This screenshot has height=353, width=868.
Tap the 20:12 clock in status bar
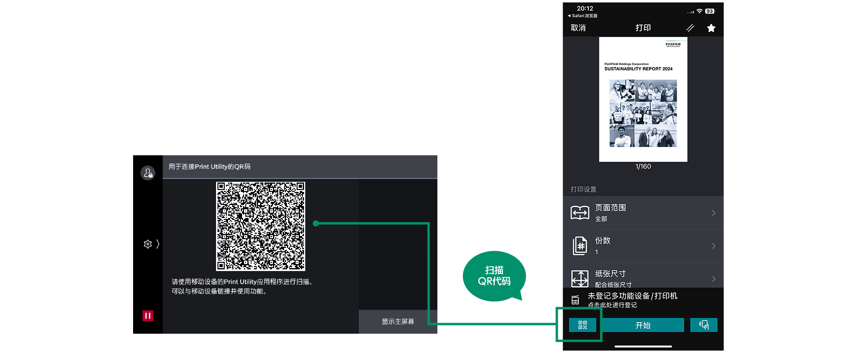coord(585,8)
